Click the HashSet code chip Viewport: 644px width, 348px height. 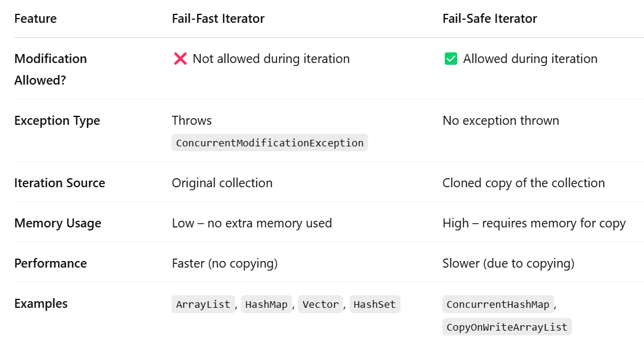click(375, 304)
